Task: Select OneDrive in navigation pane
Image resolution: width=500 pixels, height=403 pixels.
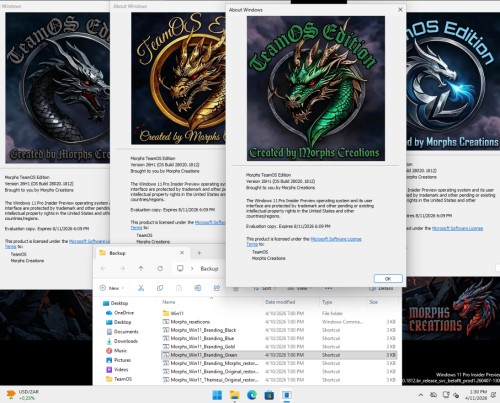Action: (x=120, y=313)
